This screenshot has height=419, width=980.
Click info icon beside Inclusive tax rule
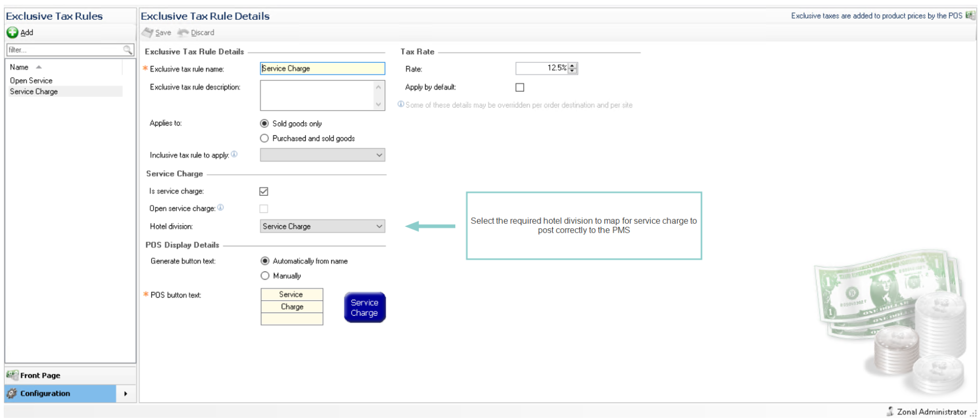234,154
